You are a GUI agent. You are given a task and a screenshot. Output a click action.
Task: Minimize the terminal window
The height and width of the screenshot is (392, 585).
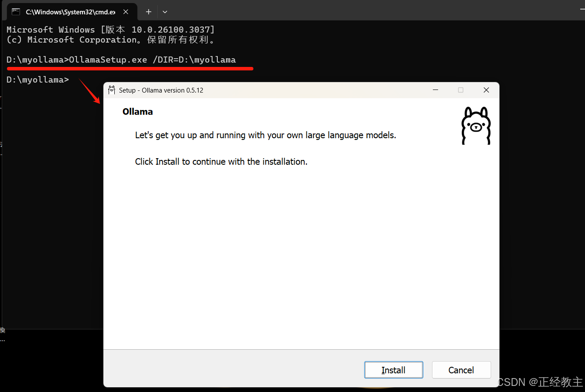click(x=582, y=9)
